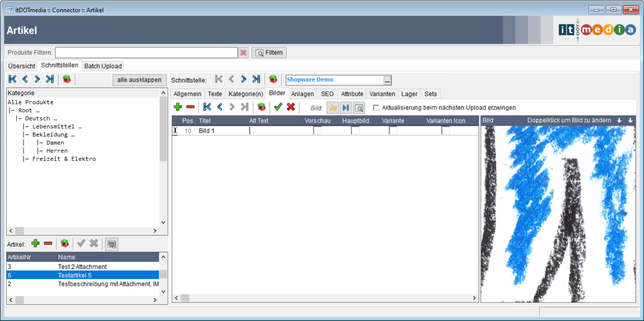Add a new article with plus icon
This screenshot has width=644, height=321.
click(36, 243)
